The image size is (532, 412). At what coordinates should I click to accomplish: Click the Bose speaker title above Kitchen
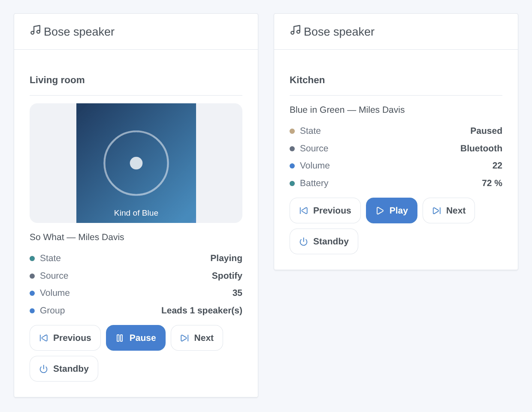(339, 32)
